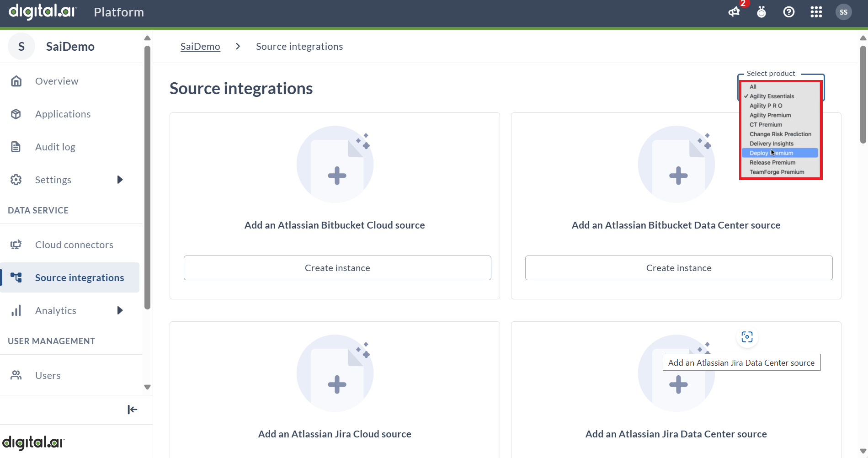Click Add an Atlassian Jira Cloud source title

335,434
